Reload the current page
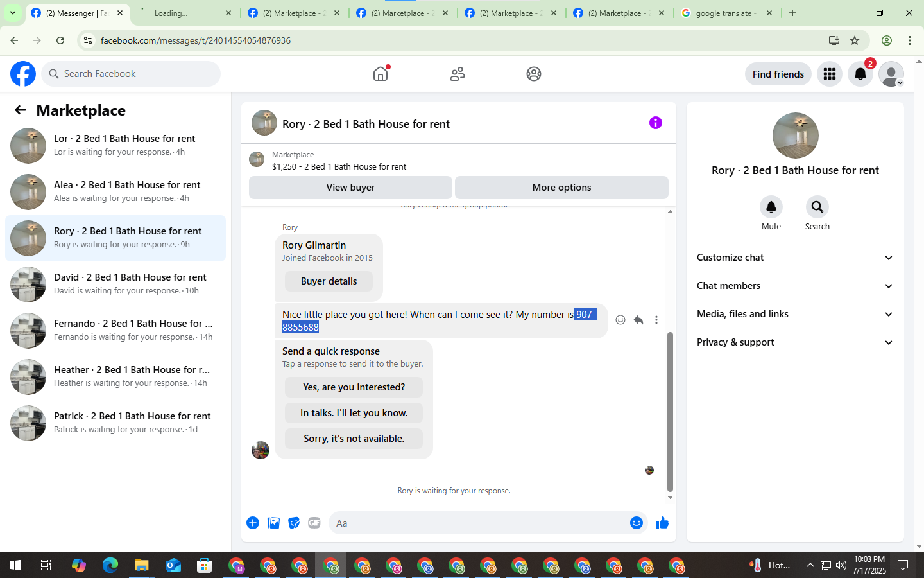The width and height of the screenshot is (924, 578). pos(60,40)
